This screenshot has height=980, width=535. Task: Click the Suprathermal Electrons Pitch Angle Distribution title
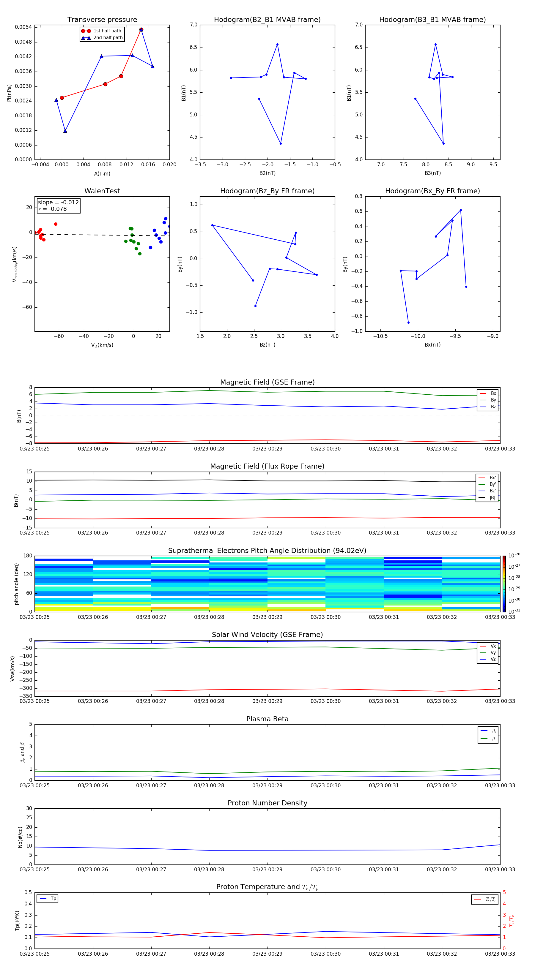pyautogui.click(x=267, y=551)
